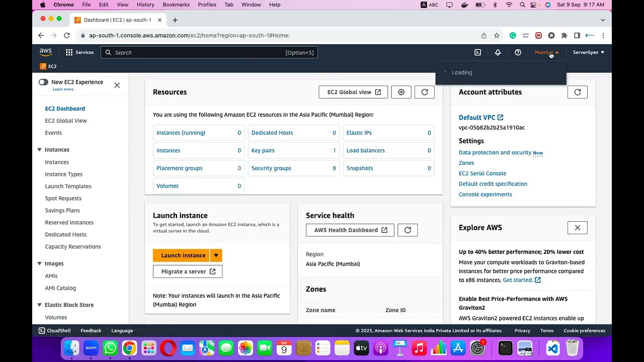This screenshot has height=362, width=644.
Task: Open Key pairs resource link
Action: coord(263,150)
